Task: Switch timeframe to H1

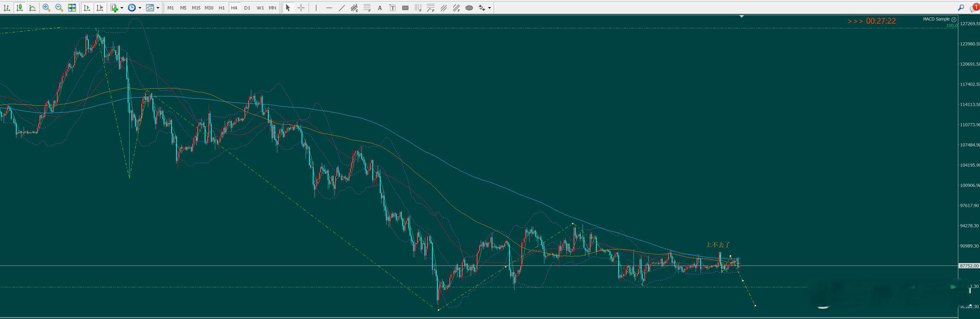Action: [x=222, y=8]
